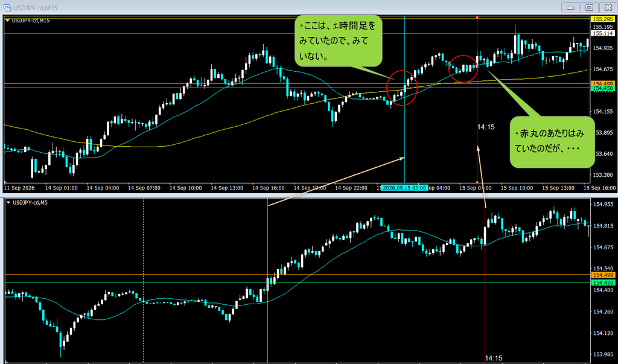Minimize the USDJPY chart window
The width and height of the screenshot is (618, 364).
[x=570, y=7]
